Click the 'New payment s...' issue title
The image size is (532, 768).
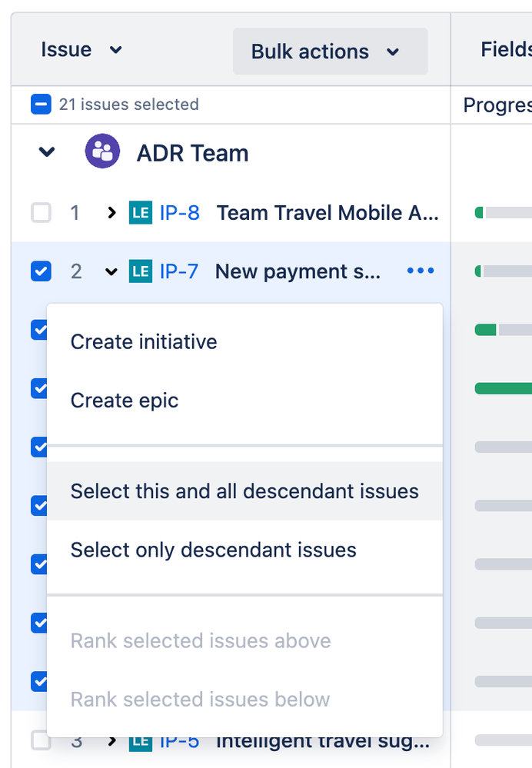point(298,271)
